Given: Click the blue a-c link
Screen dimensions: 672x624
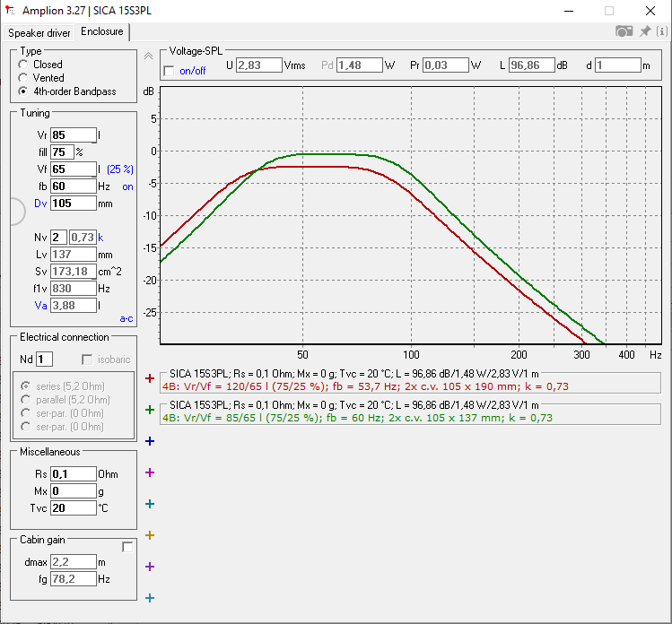Looking at the screenshot, I should (x=127, y=318).
